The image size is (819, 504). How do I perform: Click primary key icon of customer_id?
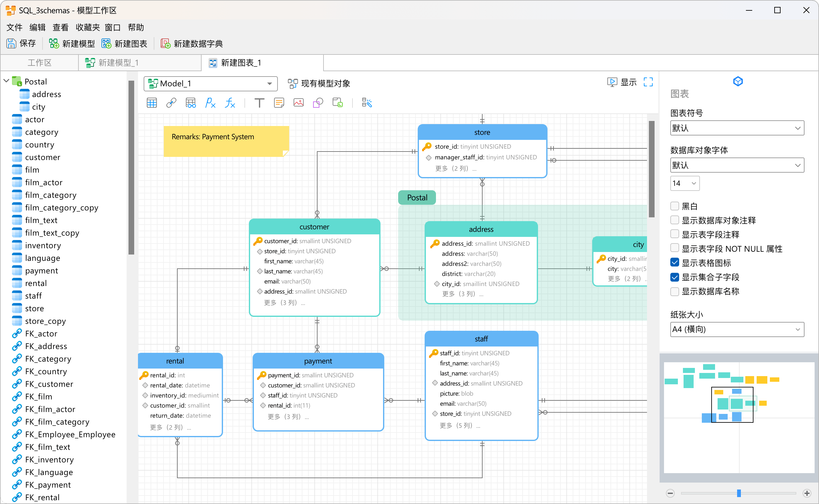pyautogui.click(x=258, y=241)
